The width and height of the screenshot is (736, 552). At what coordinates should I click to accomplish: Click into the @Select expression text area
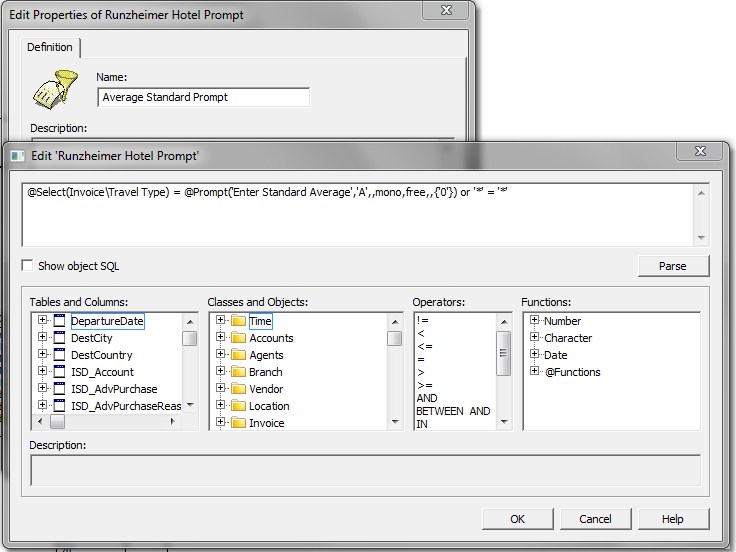(x=358, y=215)
